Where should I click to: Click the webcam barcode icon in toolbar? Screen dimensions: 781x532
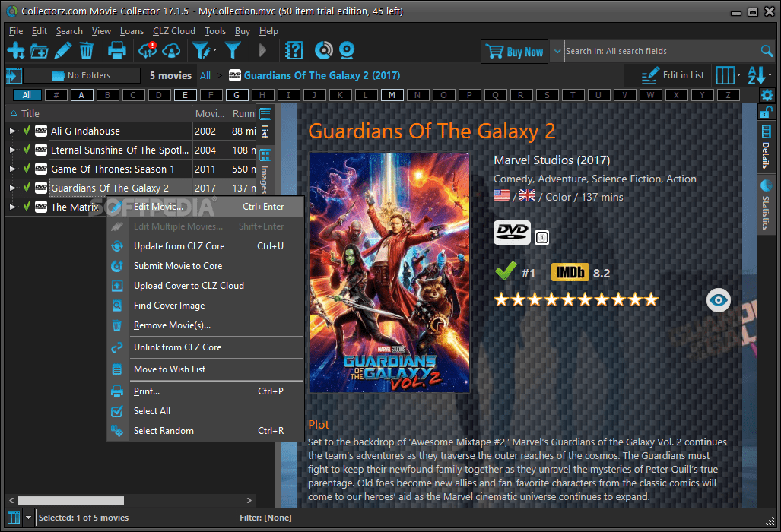[347, 51]
